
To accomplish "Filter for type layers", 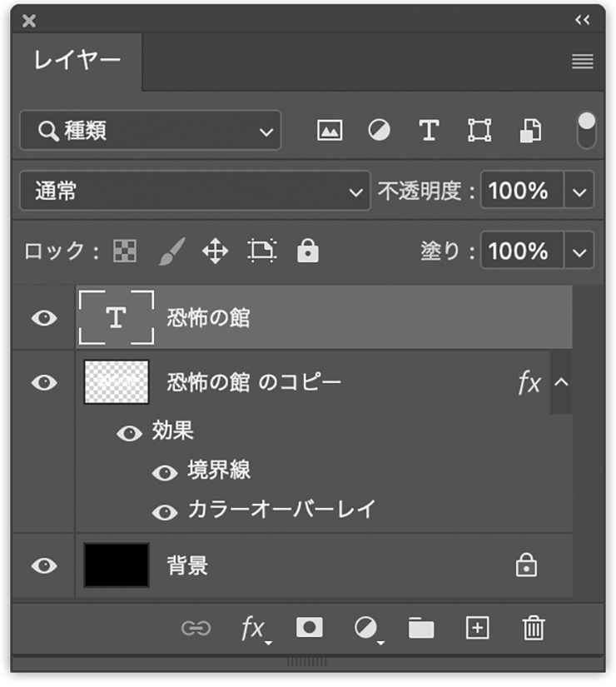I will 428,131.
